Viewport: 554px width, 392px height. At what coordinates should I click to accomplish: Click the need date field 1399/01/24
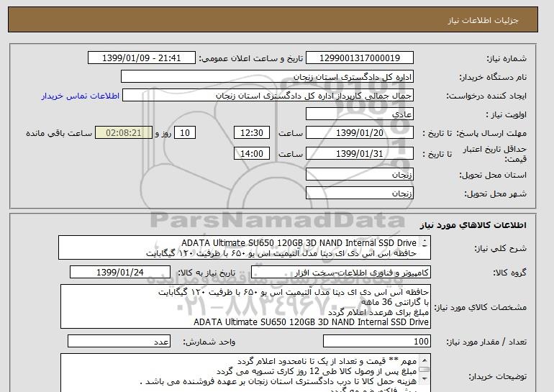click(120, 273)
